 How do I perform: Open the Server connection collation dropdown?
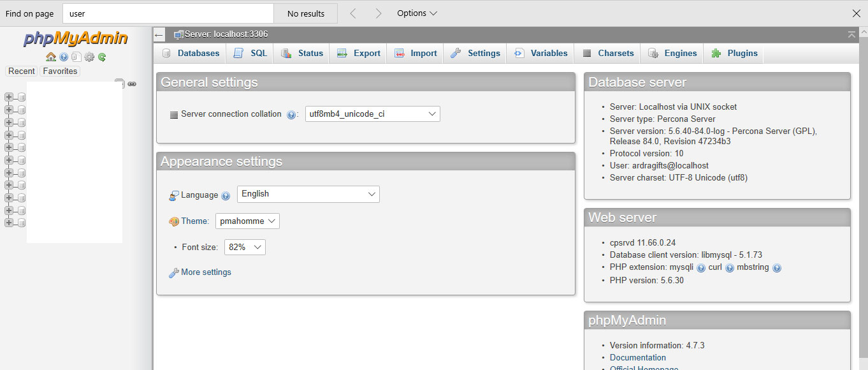click(x=373, y=114)
